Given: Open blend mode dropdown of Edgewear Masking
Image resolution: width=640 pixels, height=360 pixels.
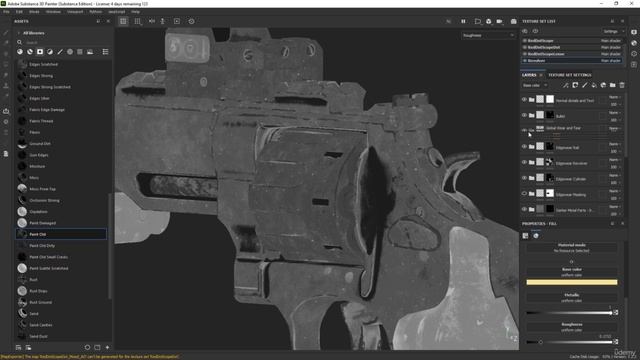Looking at the screenshot, I should [615, 191].
